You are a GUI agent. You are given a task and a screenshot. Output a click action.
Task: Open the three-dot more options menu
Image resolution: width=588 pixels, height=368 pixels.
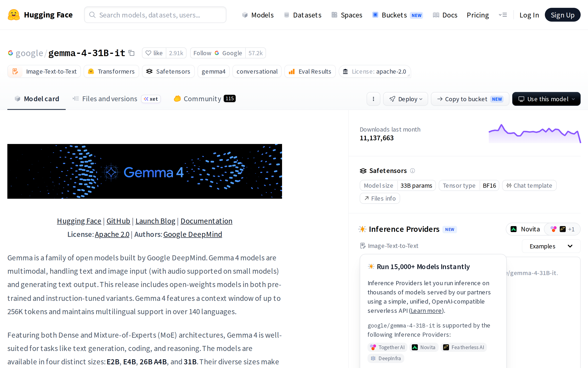point(373,99)
